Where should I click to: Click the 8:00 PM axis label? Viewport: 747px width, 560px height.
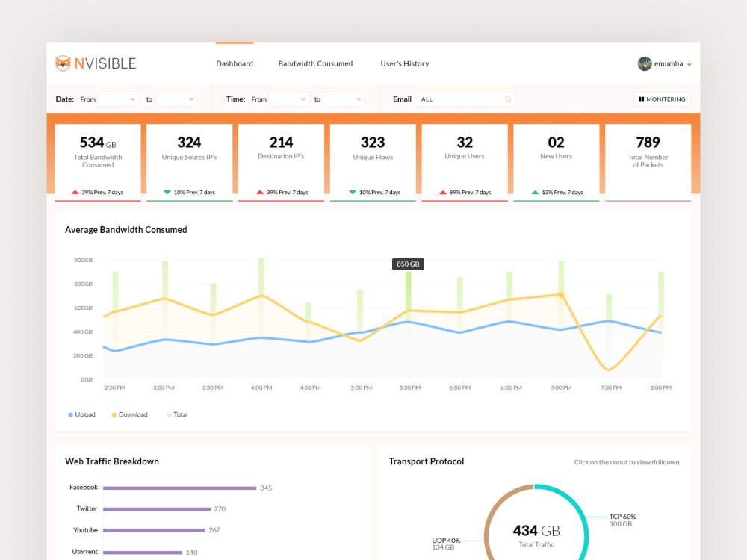point(661,388)
